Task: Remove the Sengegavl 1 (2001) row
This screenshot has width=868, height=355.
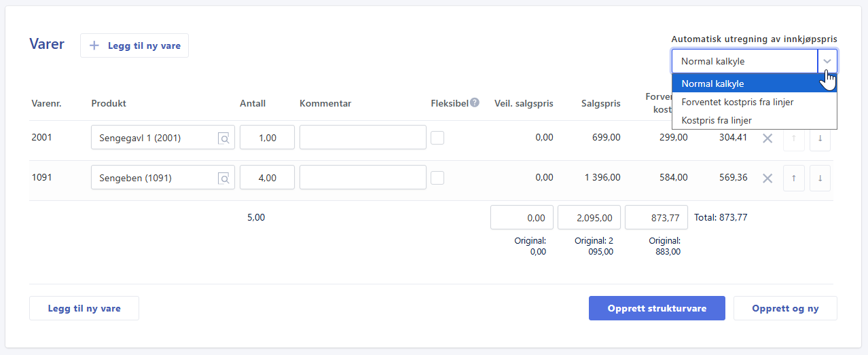Action: coord(767,138)
